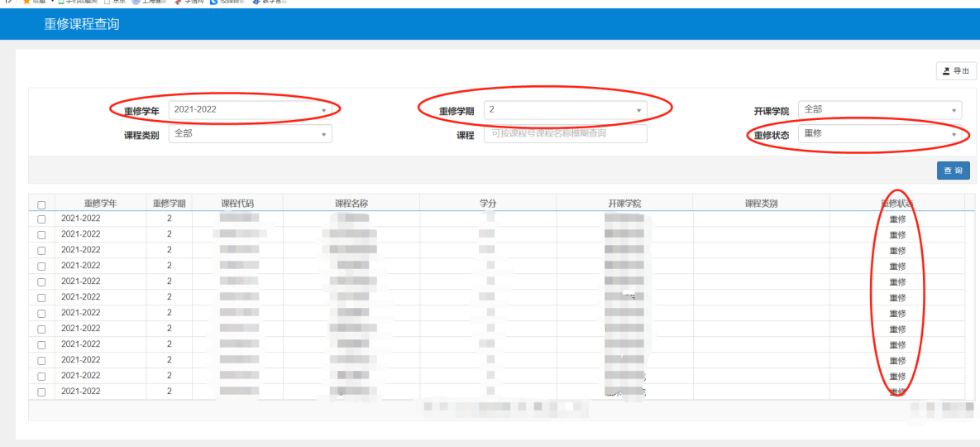This screenshot has height=447, width=980.
Task: Click the blue 查询 search button
Action: tap(953, 171)
